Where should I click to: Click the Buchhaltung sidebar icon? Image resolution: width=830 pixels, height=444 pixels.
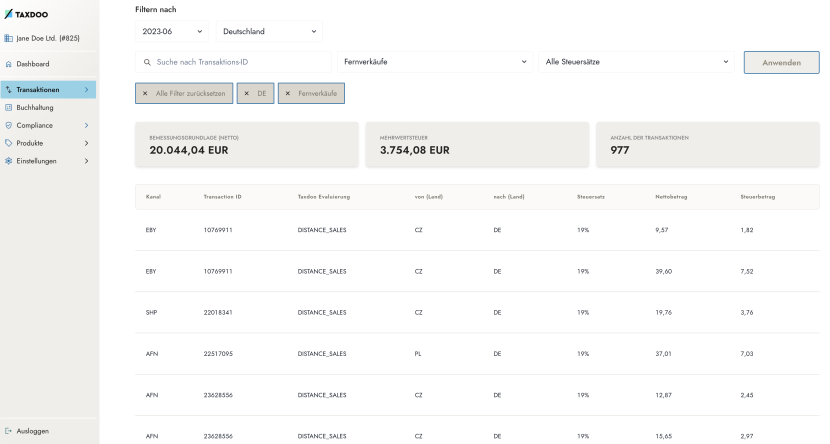(x=8, y=107)
